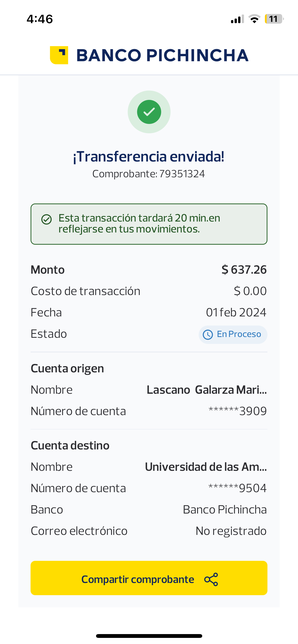Tap the 20 min transaction notice banner
Image resolution: width=298 pixels, height=644 pixels.
(x=149, y=224)
